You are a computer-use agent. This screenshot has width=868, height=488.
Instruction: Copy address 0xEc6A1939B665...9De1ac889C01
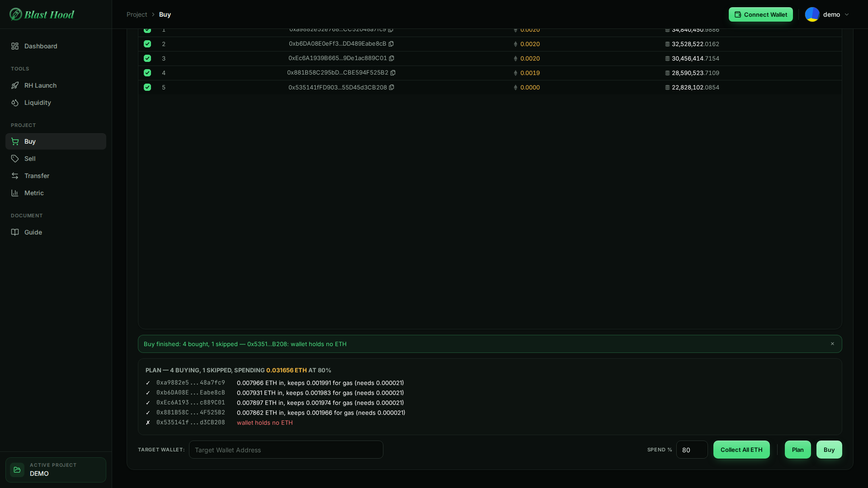(392, 58)
